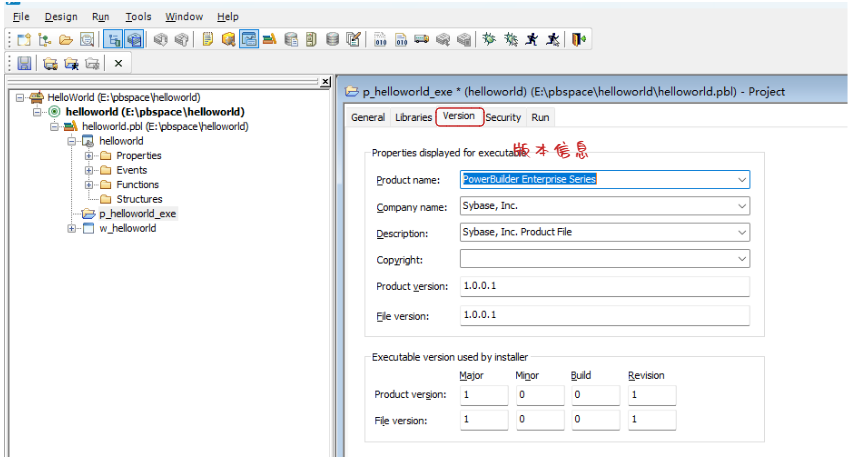Toggle the highlighted Clip window button

[x=249, y=40]
